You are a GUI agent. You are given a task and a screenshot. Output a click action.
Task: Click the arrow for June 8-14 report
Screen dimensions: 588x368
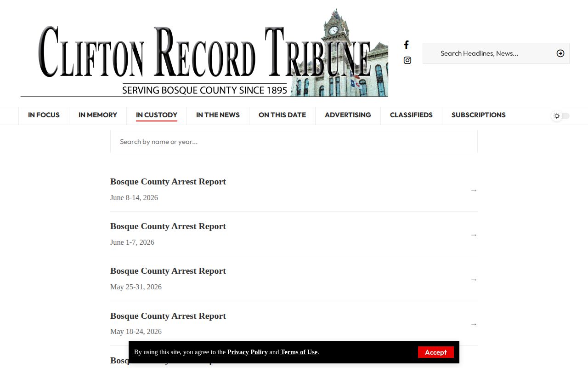[x=474, y=190]
